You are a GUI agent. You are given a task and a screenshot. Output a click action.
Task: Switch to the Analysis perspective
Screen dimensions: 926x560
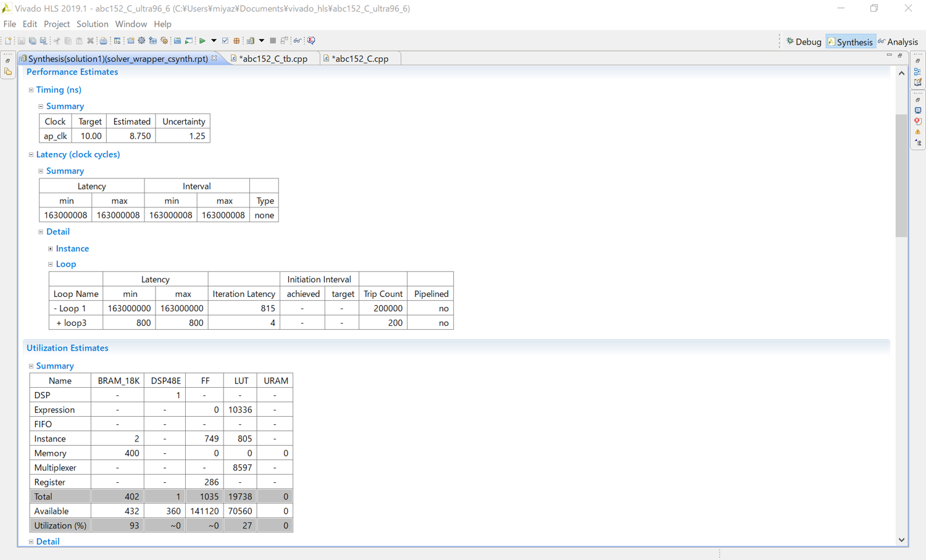tap(898, 42)
